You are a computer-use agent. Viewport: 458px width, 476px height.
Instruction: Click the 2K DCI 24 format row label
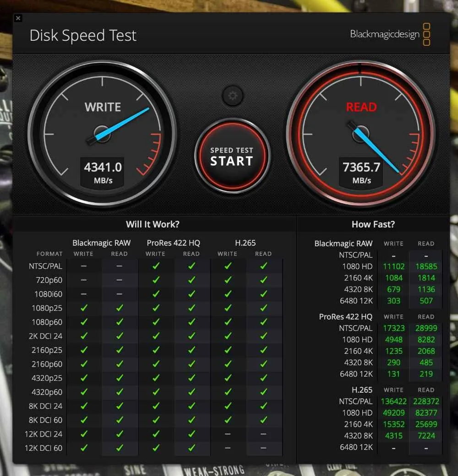click(x=45, y=336)
